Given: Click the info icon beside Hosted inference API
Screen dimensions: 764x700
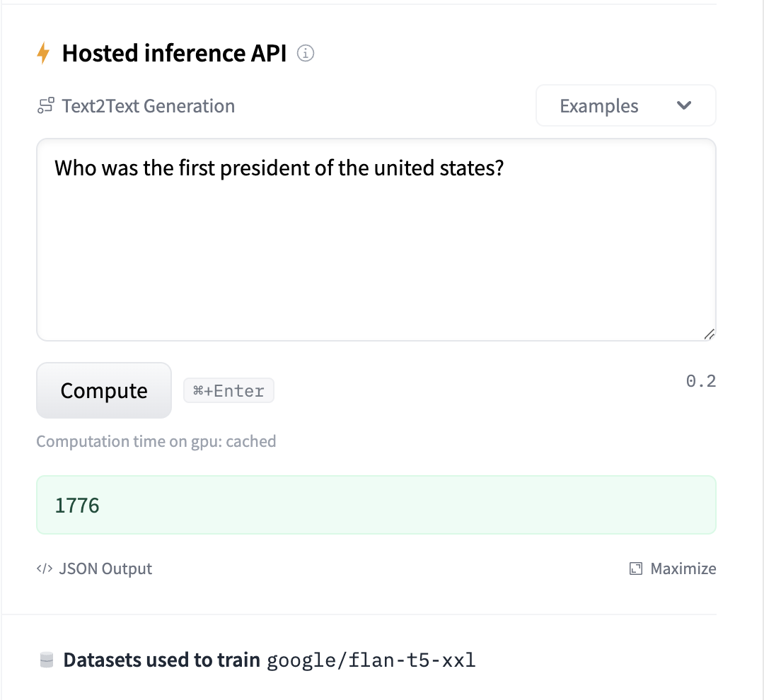Looking at the screenshot, I should click(x=306, y=54).
